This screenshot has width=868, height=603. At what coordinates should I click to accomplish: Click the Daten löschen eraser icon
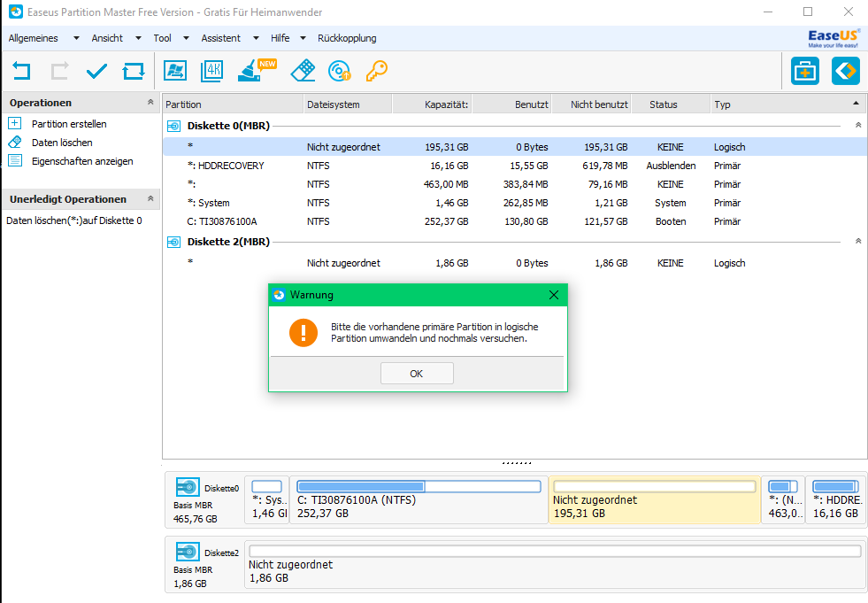click(x=15, y=142)
